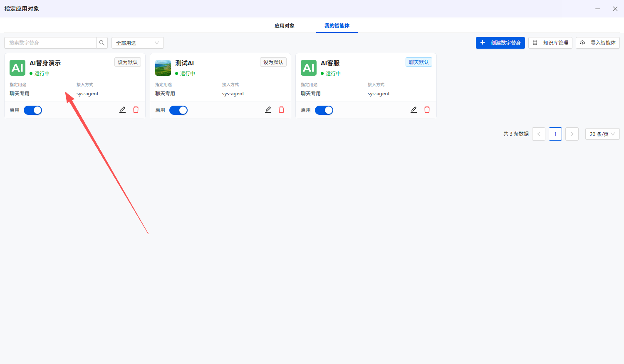Click the AI替身演示 card title
Viewport: 624px width, 364px height.
[x=45, y=63]
